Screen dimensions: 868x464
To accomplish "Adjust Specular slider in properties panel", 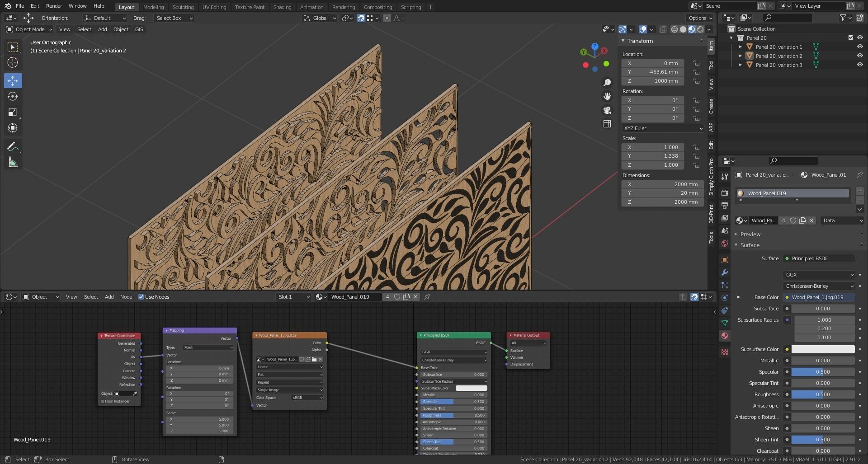I will (x=823, y=372).
